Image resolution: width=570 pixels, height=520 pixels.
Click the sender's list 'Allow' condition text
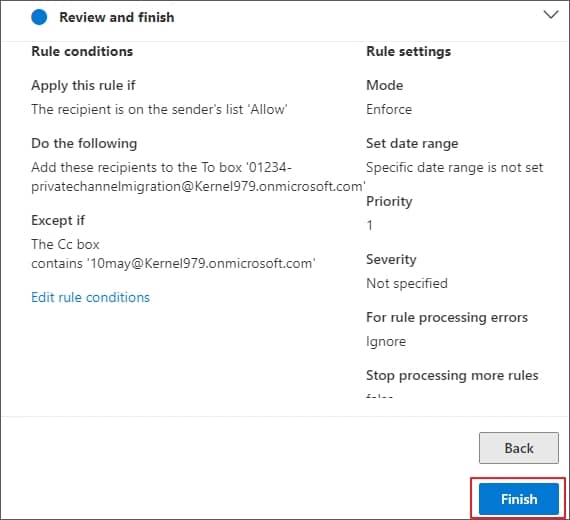click(x=159, y=109)
